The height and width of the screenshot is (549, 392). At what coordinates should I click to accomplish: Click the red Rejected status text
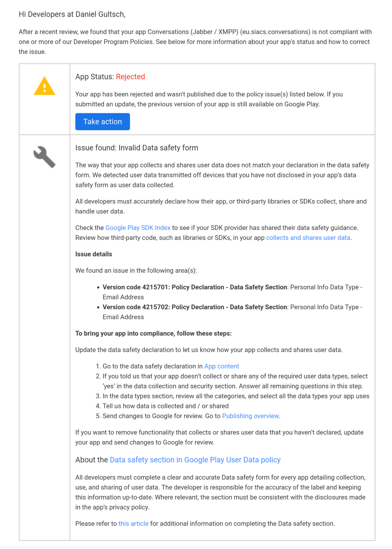click(x=130, y=77)
